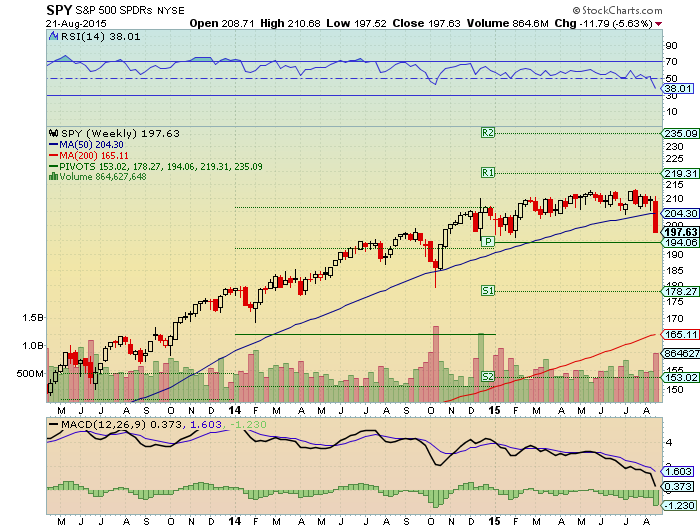Click the 197.63 last price tag
This screenshot has width=700, height=530.
(x=681, y=232)
